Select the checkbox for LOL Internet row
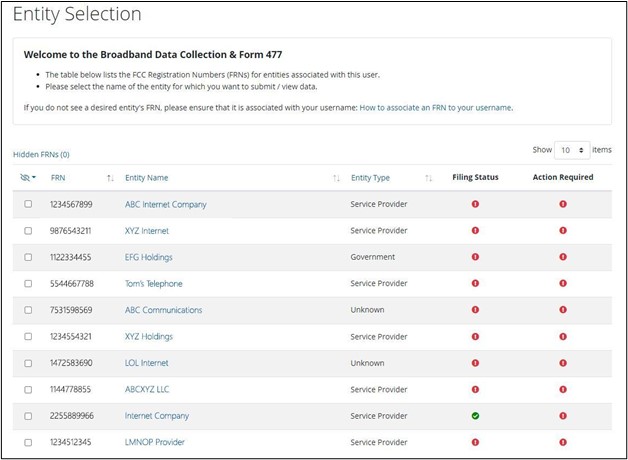Viewport: 628px width, 460px height. coord(28,363)
